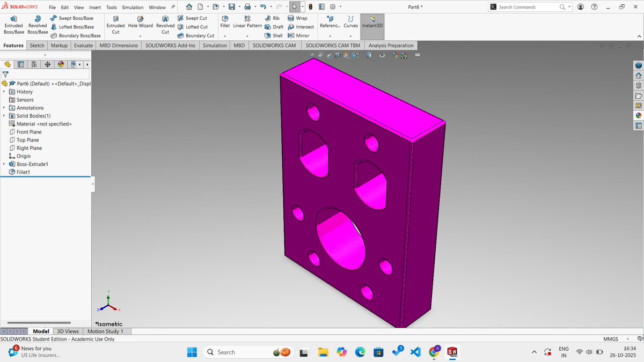Click the Home icon in the quick toolbar
Image resolution: width=644 pixels, height=362 pixels.
(189, 7)
